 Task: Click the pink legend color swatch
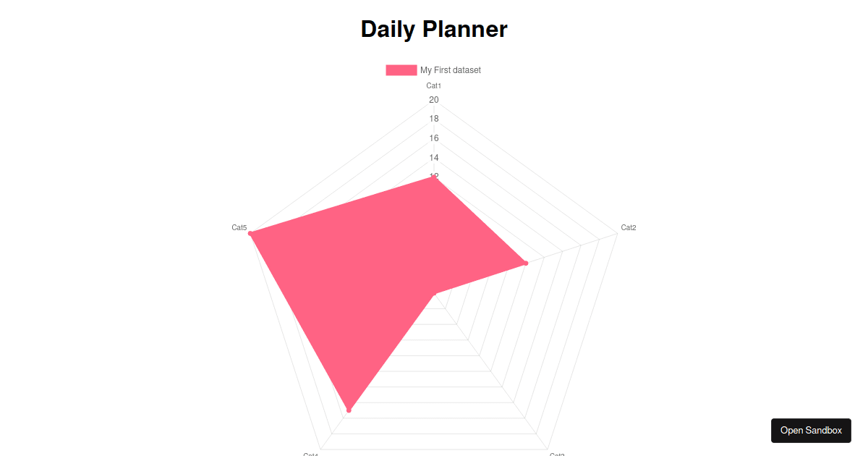401,69
